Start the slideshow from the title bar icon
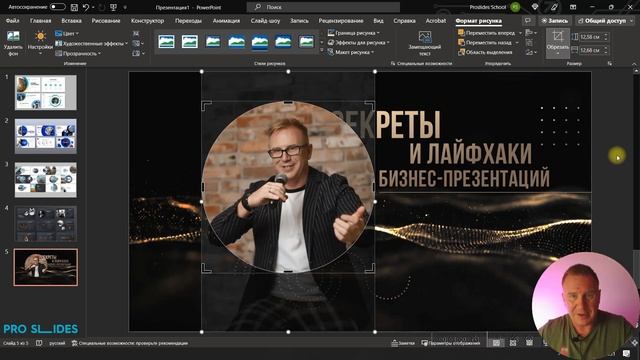Image resolution: width=640 pixels, height=360 pixels. click(x=113, y=7)
